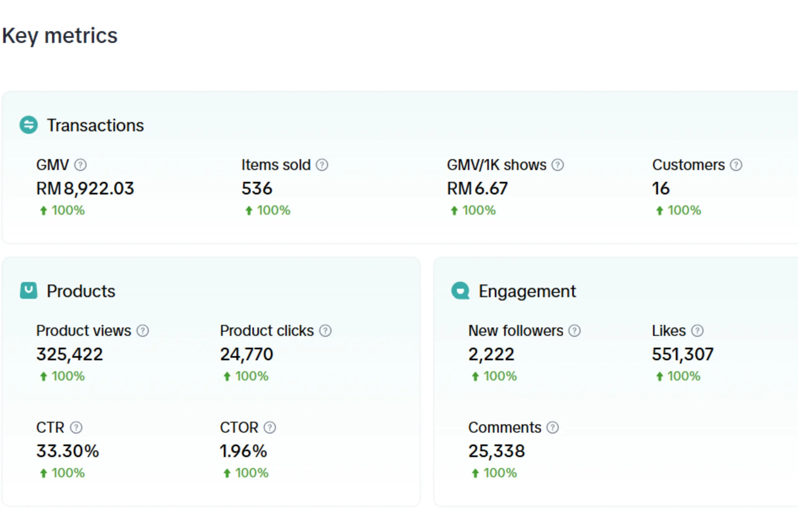Click the Items sold value 536
The image size is (798, 532).
point(257,189)
